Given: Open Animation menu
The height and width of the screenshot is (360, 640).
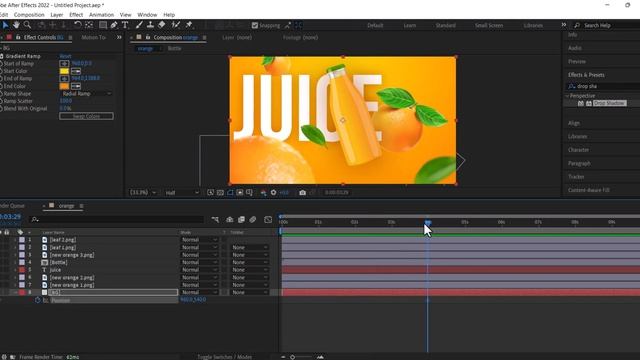Looking at the screenshot, I should pyautogui.click(x=101, y=15).
